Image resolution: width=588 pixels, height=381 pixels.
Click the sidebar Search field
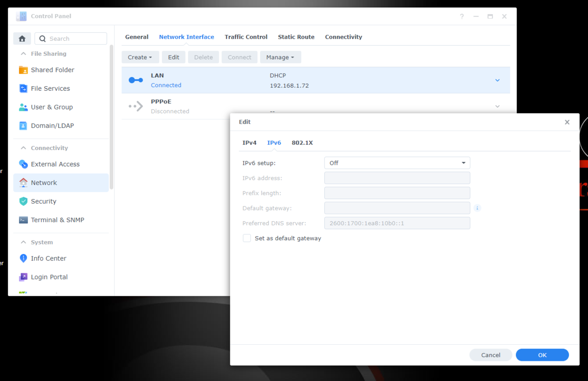[71, 39]
